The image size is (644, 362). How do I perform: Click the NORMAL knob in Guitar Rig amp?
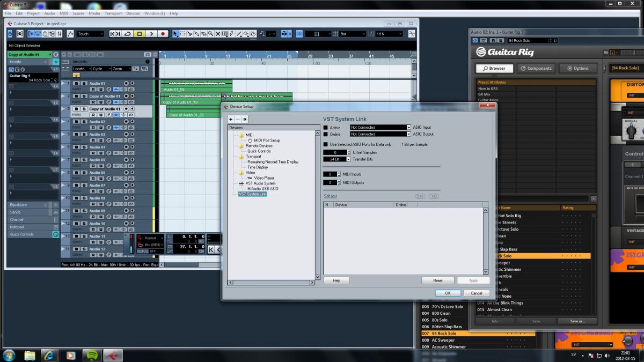[632, 130]
